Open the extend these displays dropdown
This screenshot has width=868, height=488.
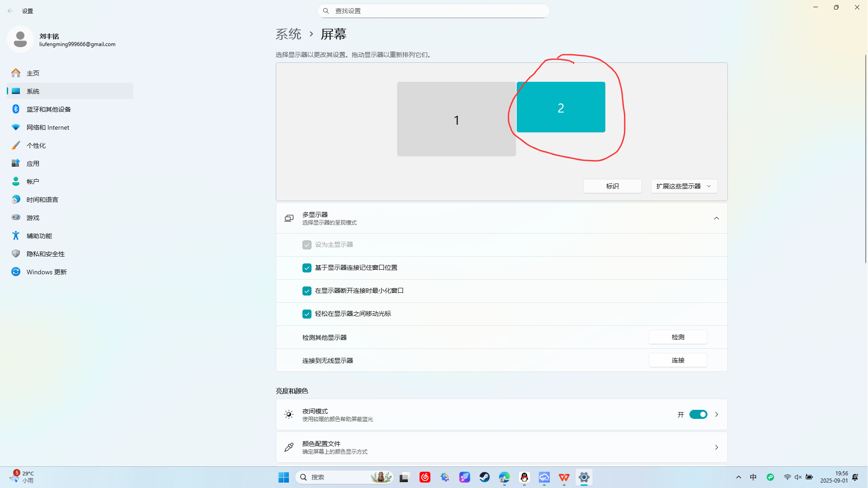(x=684, y=186)
